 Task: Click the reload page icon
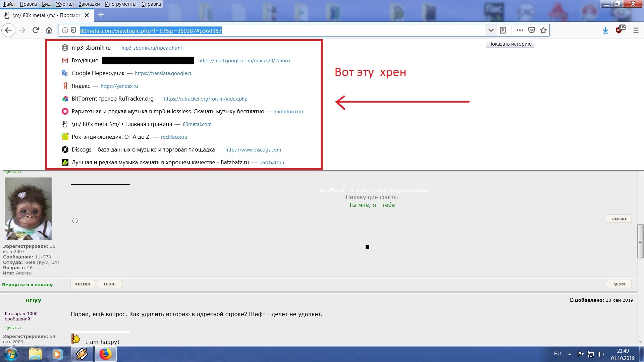point(36,30)
